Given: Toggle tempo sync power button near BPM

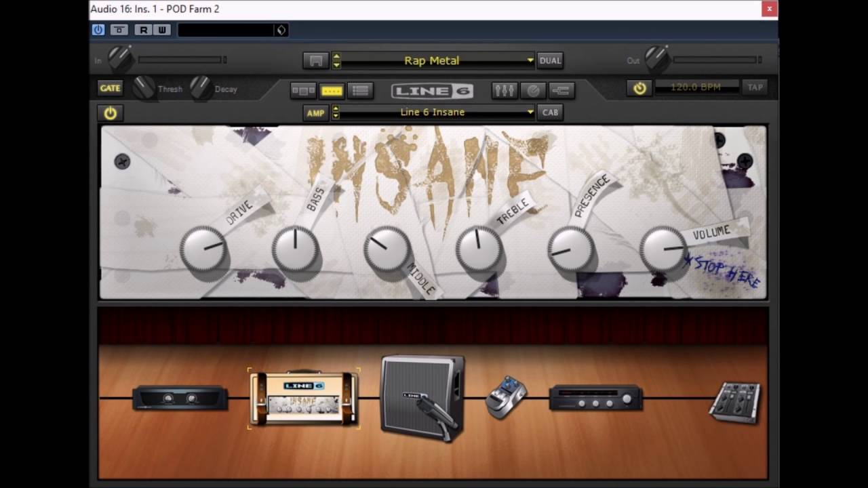Looking at the screenshot, I should pyautogui.click(x=639, y=88).
